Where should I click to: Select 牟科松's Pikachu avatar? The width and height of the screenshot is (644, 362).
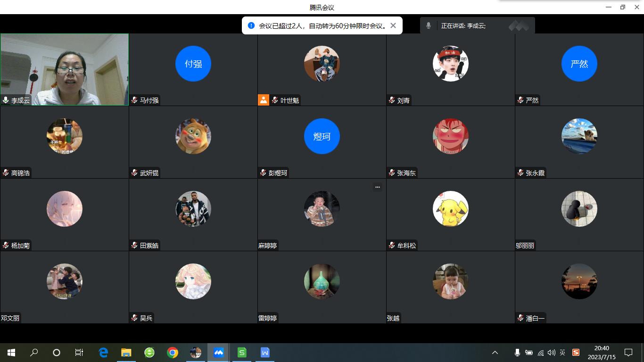(x=450, y=209)
